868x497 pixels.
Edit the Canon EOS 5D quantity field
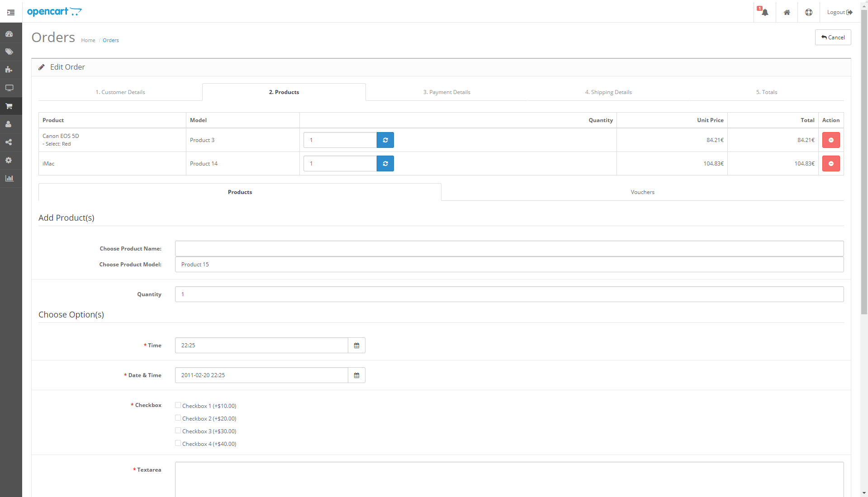tap(340, 140)
